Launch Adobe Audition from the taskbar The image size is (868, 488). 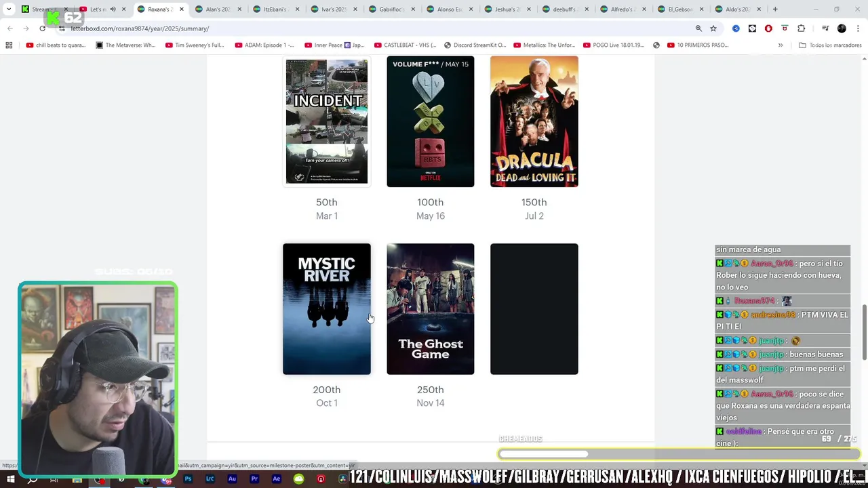pos(232,479)
